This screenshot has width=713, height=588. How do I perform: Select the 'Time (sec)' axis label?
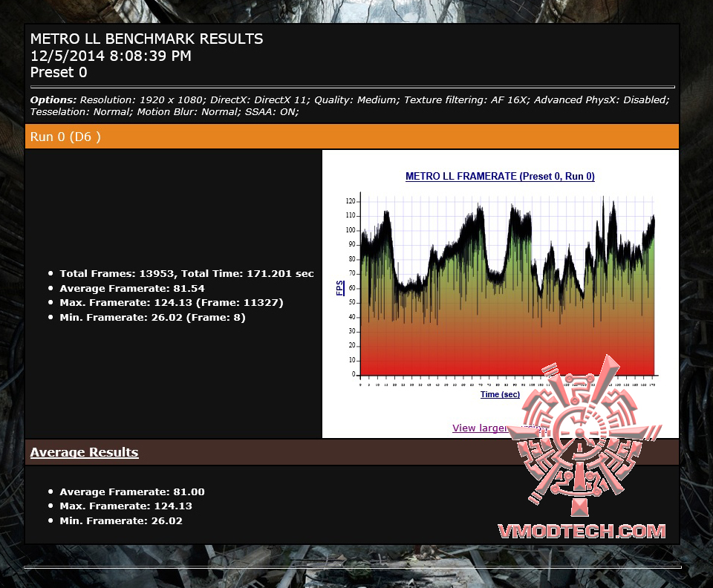(500, 394)
